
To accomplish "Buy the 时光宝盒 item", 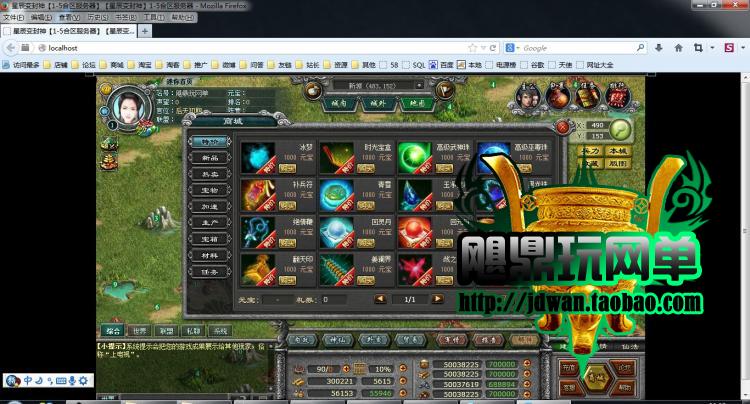I will (x=366, y=168).
